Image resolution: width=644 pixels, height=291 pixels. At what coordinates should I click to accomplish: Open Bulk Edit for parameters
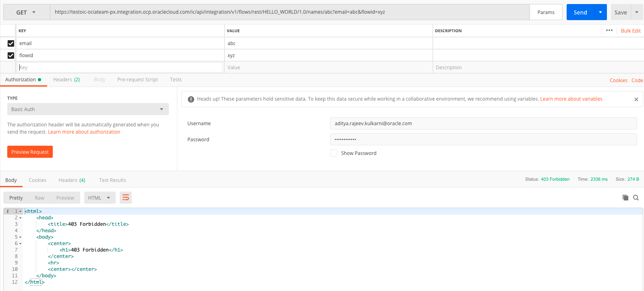coord(631,31)
